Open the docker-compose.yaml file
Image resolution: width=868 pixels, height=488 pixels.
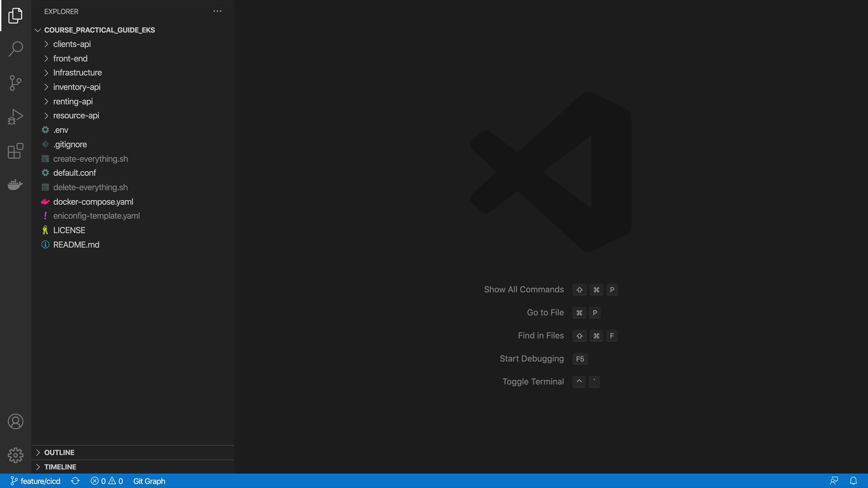93,202
